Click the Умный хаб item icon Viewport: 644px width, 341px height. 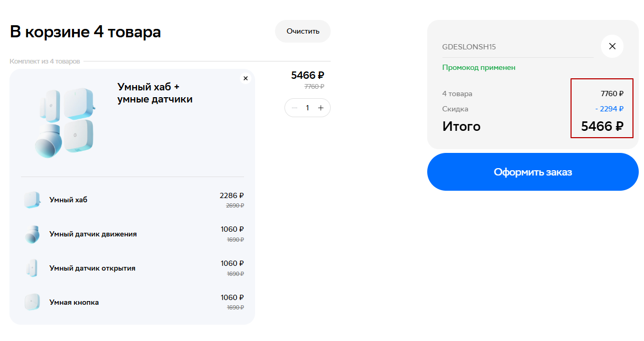tap(32, 200)
